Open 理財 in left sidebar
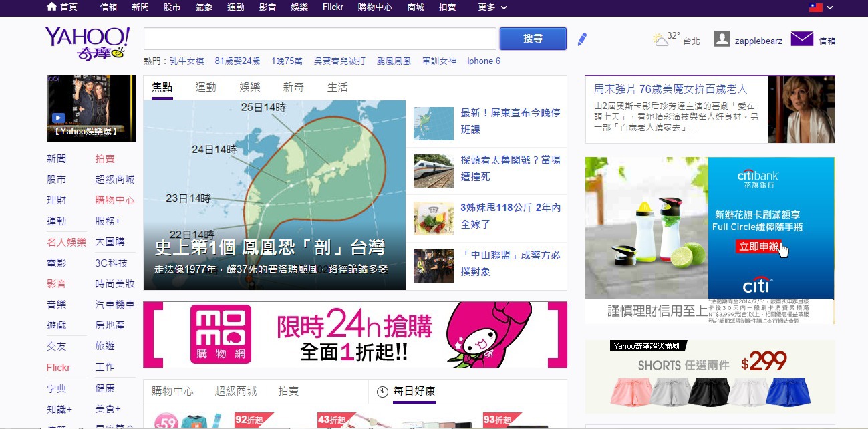The image size is (868, 429). pos(57,200)
